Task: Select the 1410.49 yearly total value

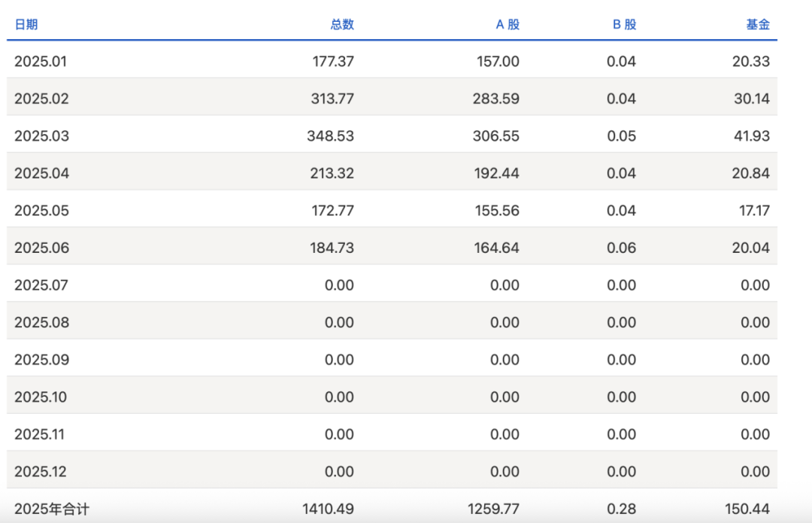Action: (x=329, y=509)
